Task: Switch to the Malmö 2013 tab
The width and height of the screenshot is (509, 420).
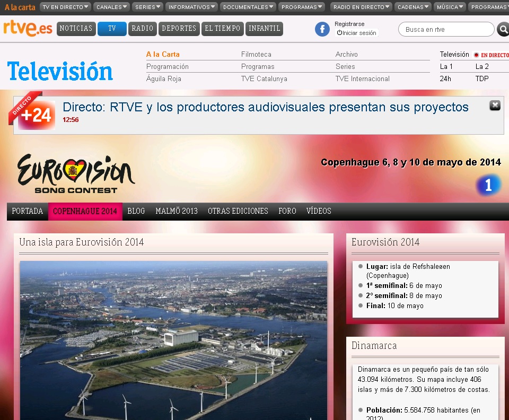Action: pyautogui.click(x=176, y=211)
